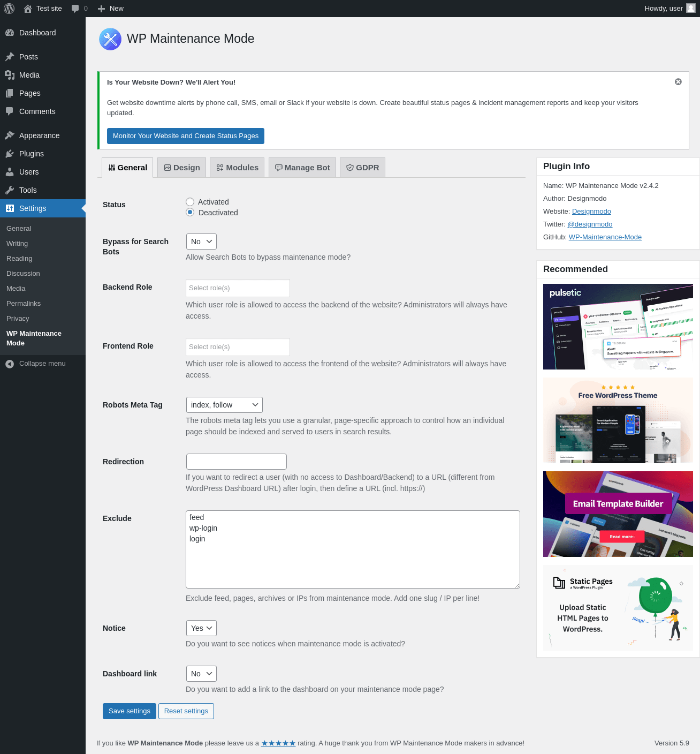Click the Posts pin icon
Screen dimensions: 700x754
point(10,57)
